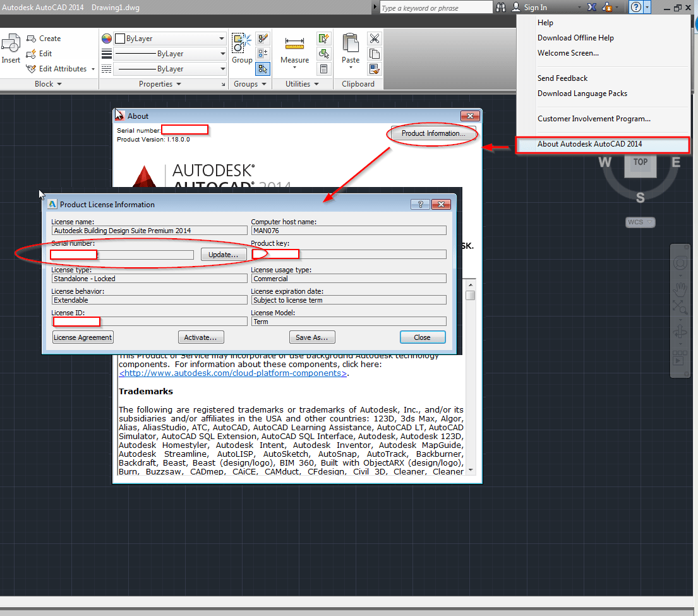Click the binoculars search icon

coord(501,7)
